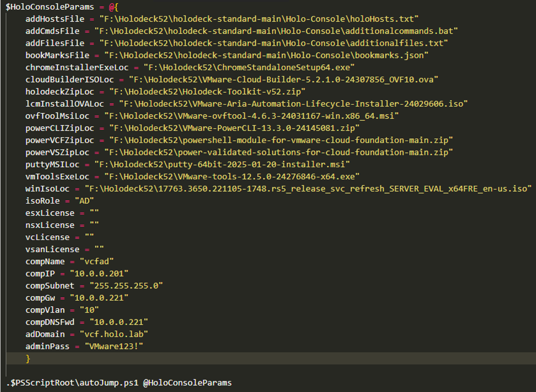Click the VMware-ovftool msi path value
Image resolution: width=536 pixels, height=392 pixels.
[251, 116]
